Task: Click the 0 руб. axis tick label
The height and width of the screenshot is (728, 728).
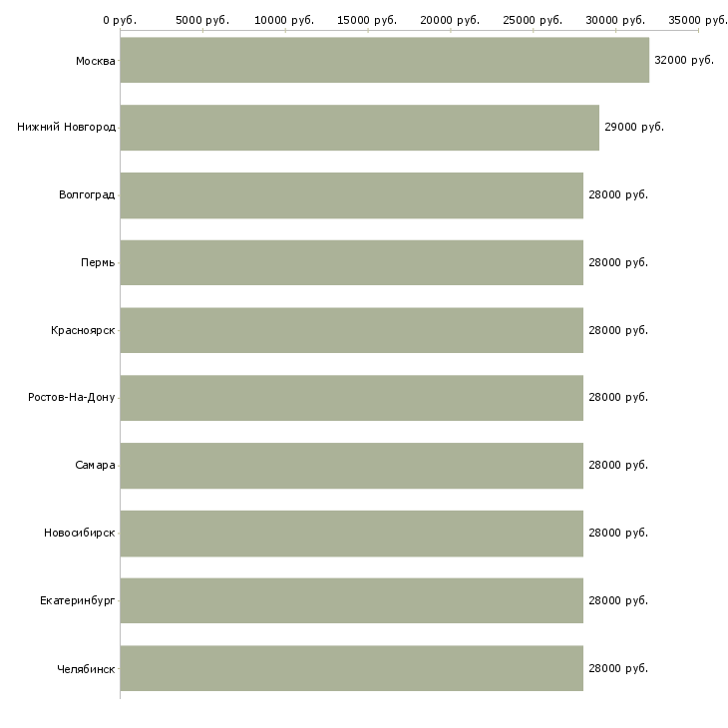Action: [120, 20]
